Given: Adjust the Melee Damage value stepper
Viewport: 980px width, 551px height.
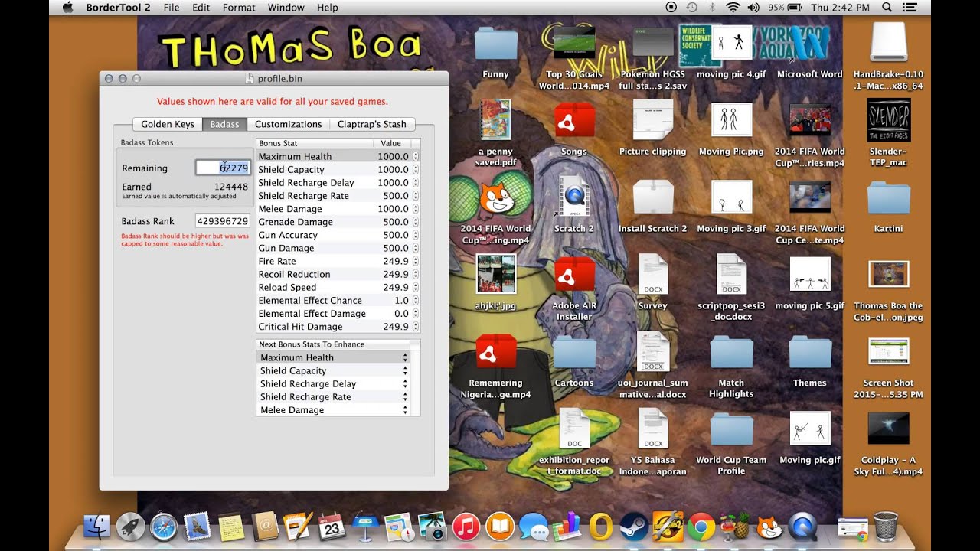Looking at the screenshot, I should pos(415,209).
